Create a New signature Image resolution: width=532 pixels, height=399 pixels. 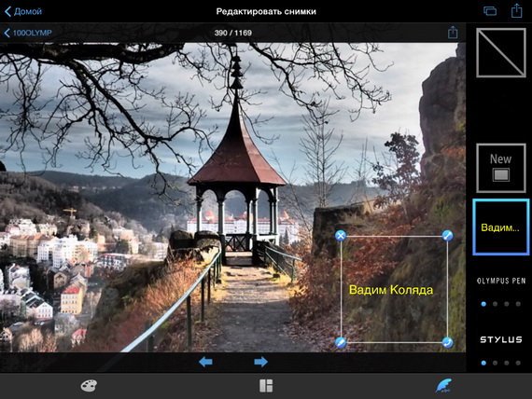click(x=501, y=168)
